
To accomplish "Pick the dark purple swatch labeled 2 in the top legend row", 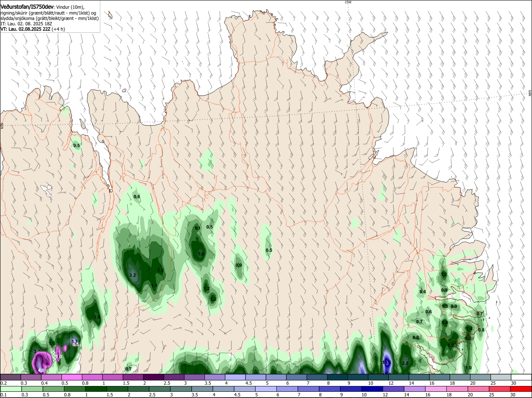I will (153, 377).
